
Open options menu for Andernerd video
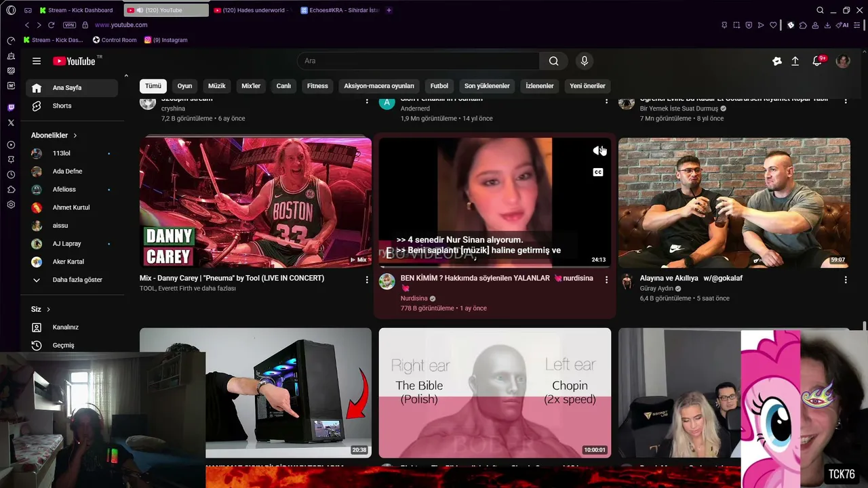pos(606,102)
